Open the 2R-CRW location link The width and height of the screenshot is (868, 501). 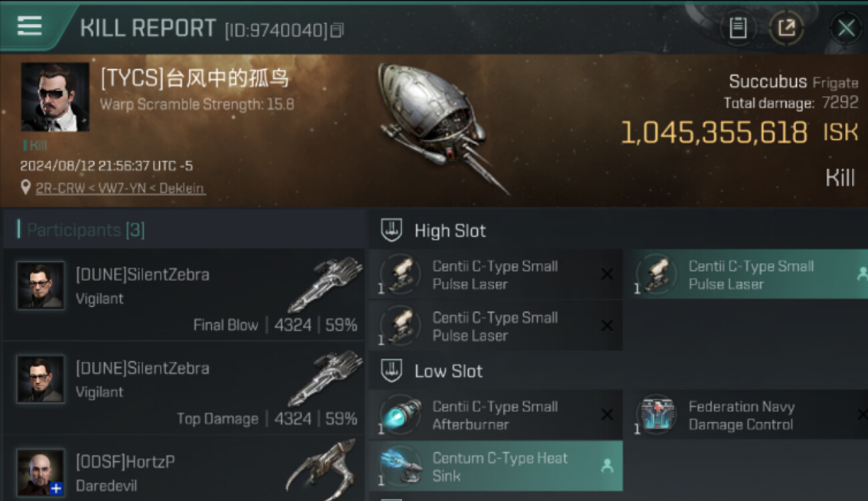120,188
